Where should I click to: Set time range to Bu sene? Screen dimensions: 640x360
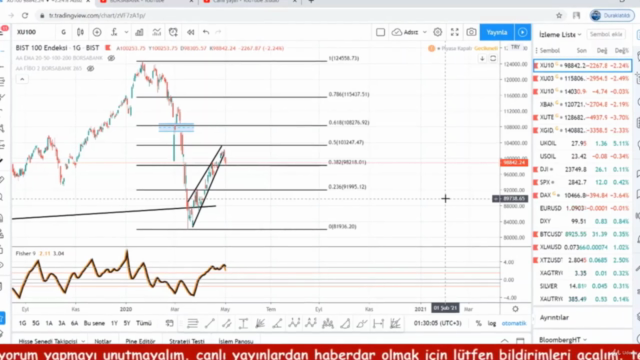[94, 323]
